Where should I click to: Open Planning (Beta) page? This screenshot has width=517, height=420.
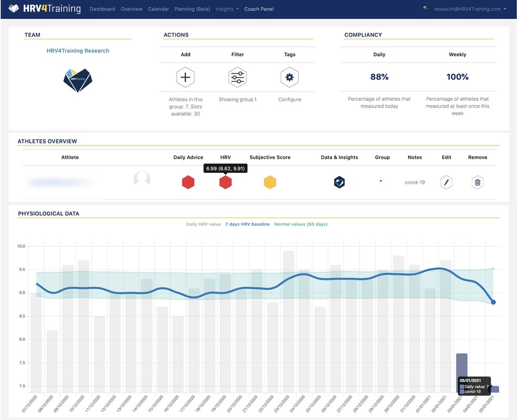(192, 9)
